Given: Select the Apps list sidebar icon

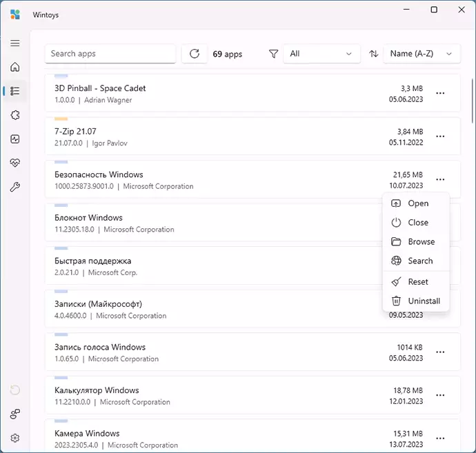Looking at the screenshot, I should [15, 91].
